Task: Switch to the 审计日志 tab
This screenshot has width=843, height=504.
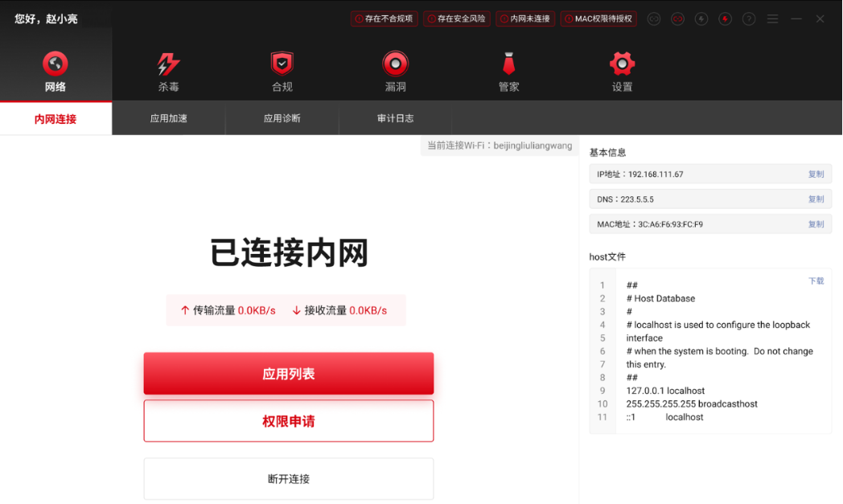Action: click(x=395, y=118)
